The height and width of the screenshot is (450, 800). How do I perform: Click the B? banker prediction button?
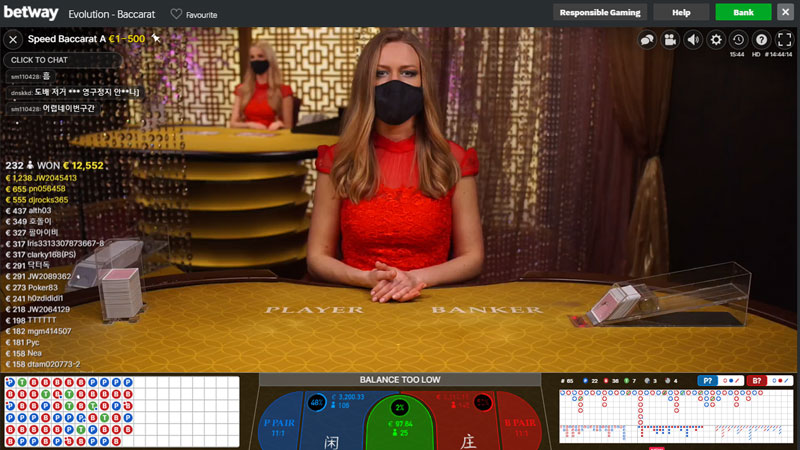point(756,381)
